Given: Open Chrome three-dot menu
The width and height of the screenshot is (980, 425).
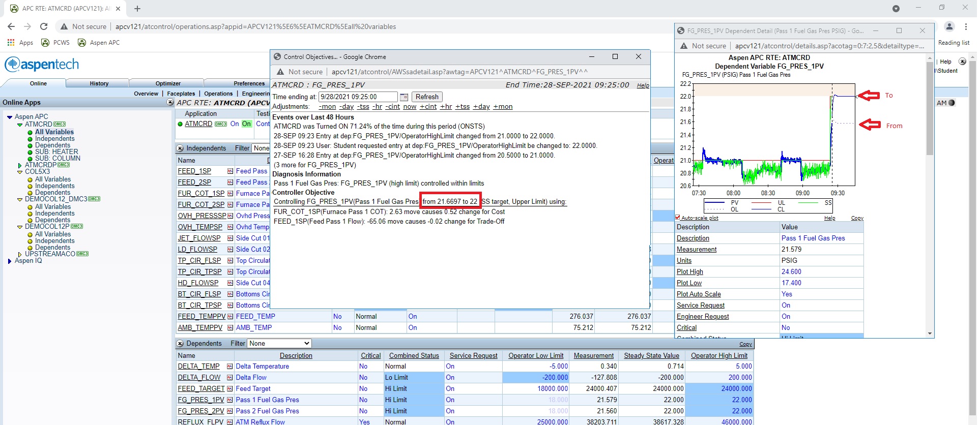Looking at the screenshot, I should [966, 26].
